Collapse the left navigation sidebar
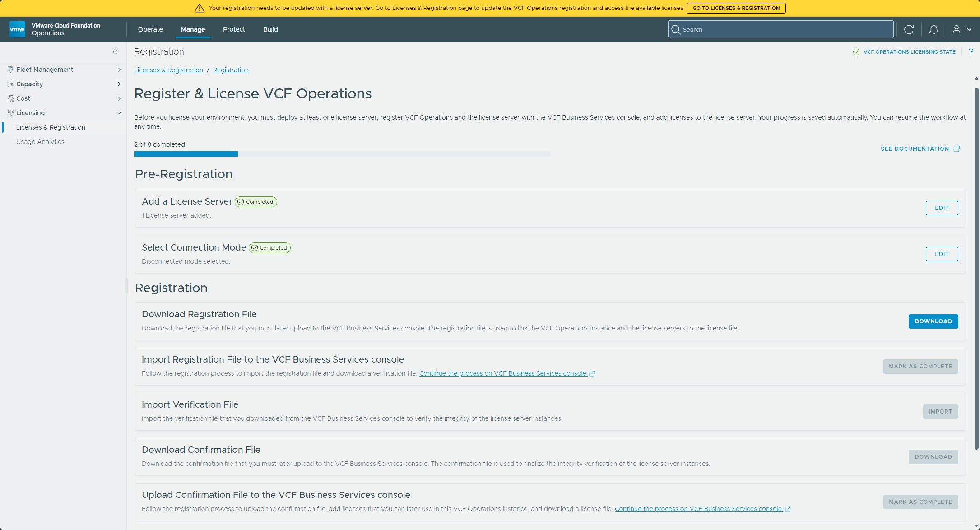This screenshot has height=530, width=980. pos(116,52)
